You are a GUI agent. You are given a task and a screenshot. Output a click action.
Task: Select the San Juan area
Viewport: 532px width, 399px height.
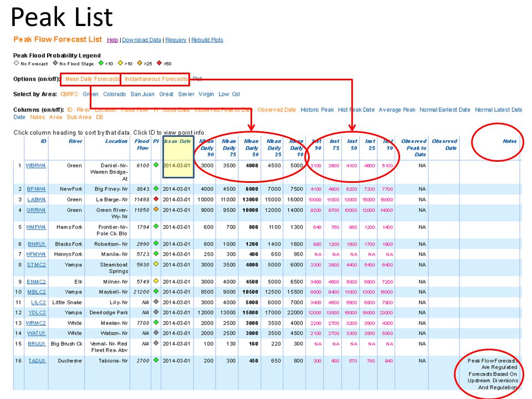[x=142, y=94]
